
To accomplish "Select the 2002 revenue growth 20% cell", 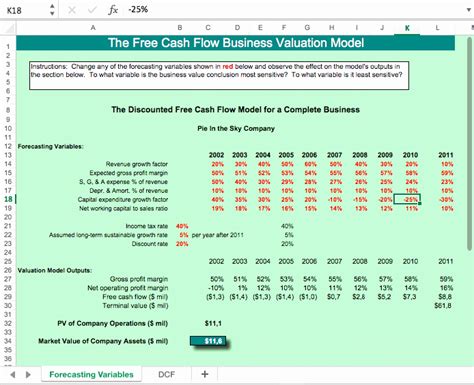I will tap(217, 164).
